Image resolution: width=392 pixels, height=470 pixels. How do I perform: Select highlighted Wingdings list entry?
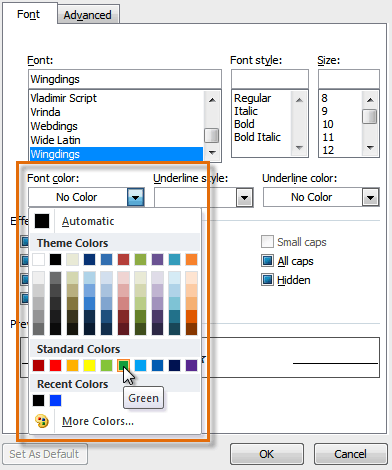[116, 154]
